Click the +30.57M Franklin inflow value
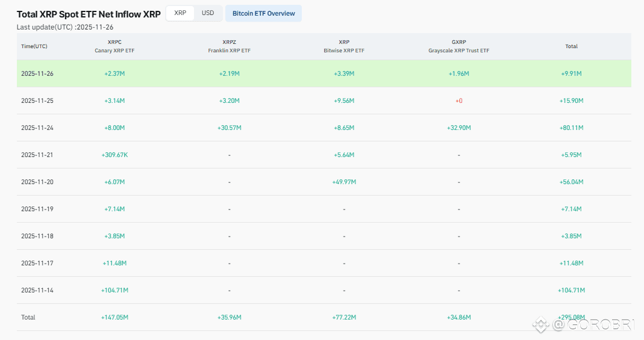The width and height of the screenshot is (644, 340). coord(229,128)
